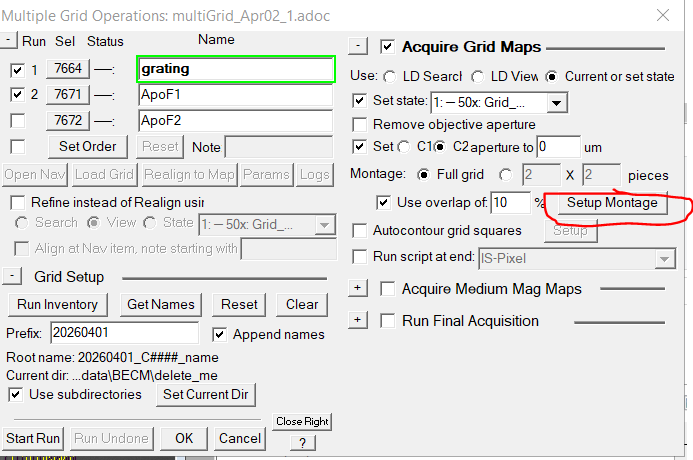
Task: Edit the ApoF1 name field
Action: point(236,95)
